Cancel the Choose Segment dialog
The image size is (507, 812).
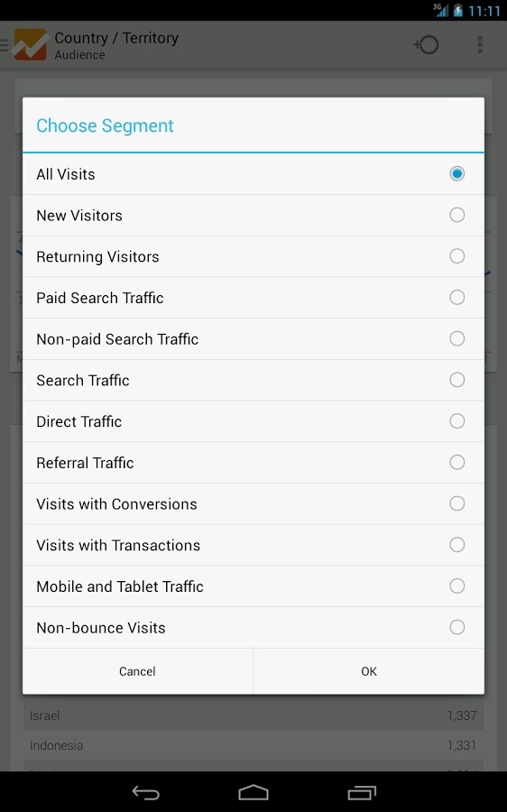pyautogui.click(x=137, y=671)
